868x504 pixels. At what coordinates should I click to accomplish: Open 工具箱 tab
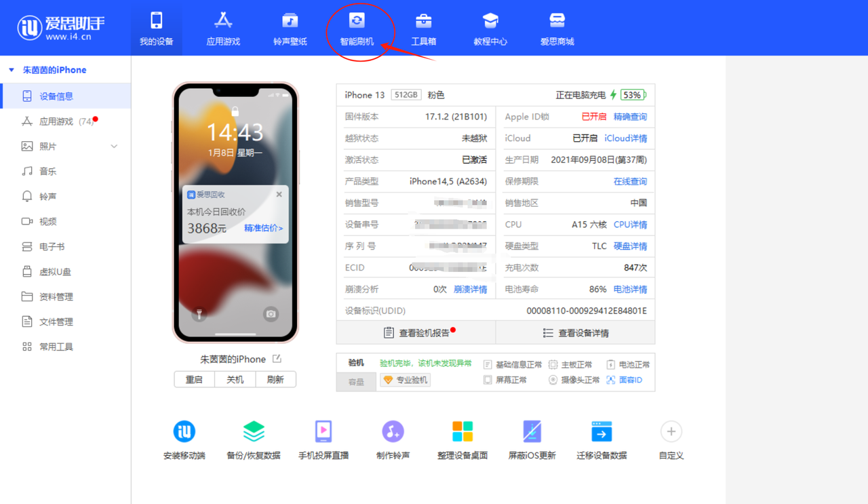coord(423,28)
